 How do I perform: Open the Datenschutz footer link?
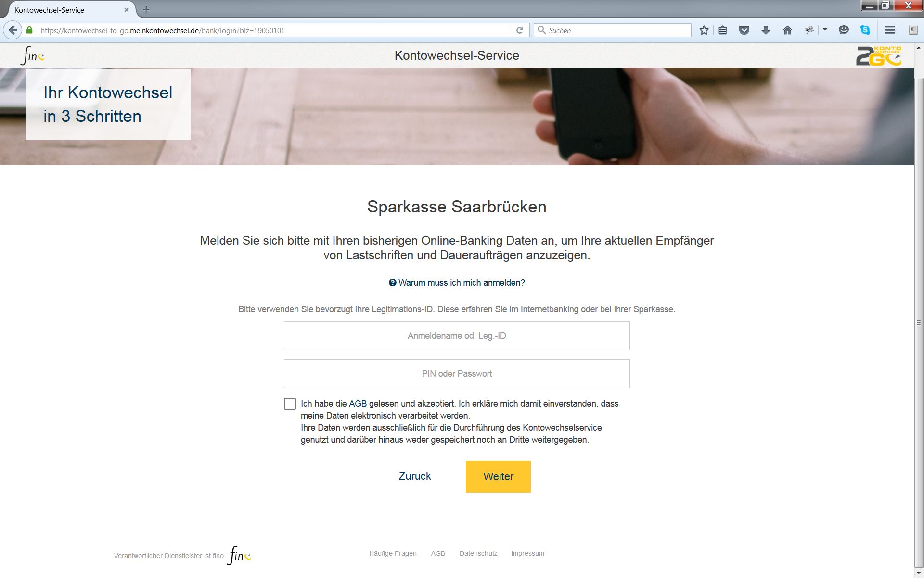tap(478, 553)
